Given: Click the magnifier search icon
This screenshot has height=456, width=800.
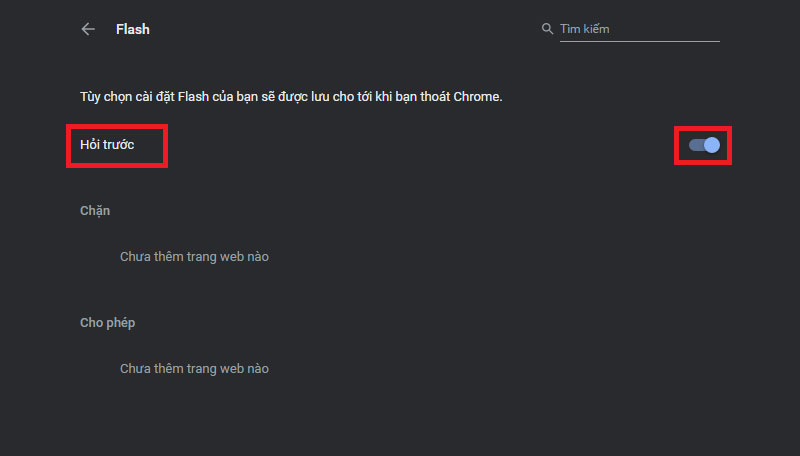Looking at the screenshot, I should [x=547, y=29].
